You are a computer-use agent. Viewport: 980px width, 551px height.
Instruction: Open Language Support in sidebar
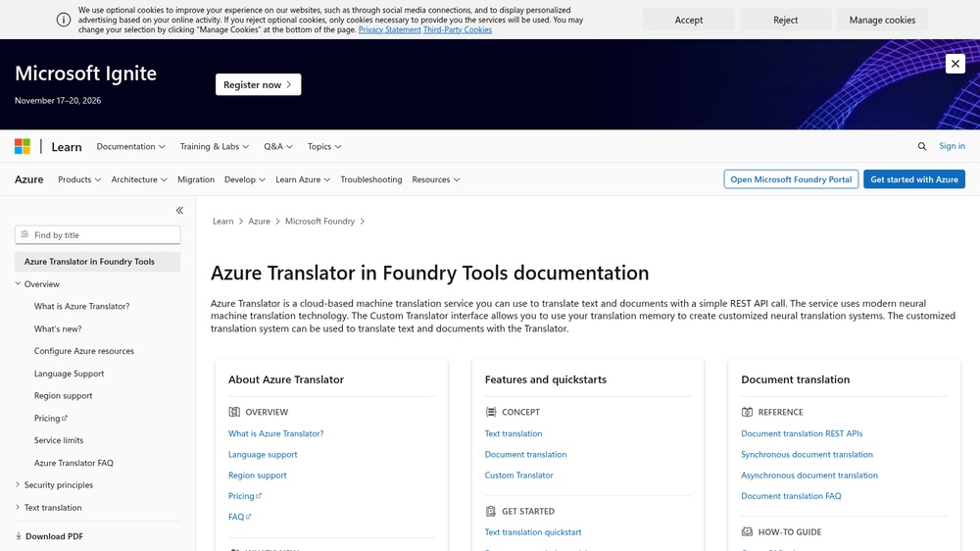(69, 374)
